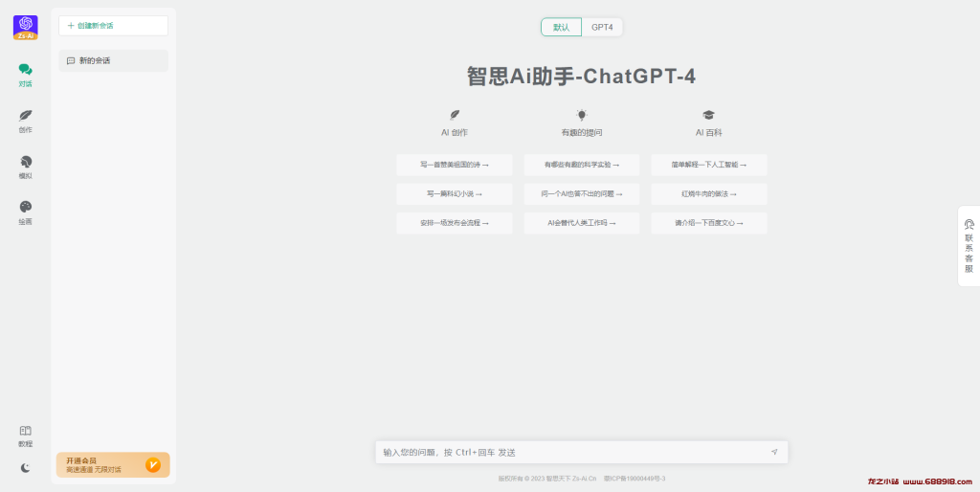Click the Zs-AI logo icon
This screenshot has width=980, height=492.
(26, 28)
